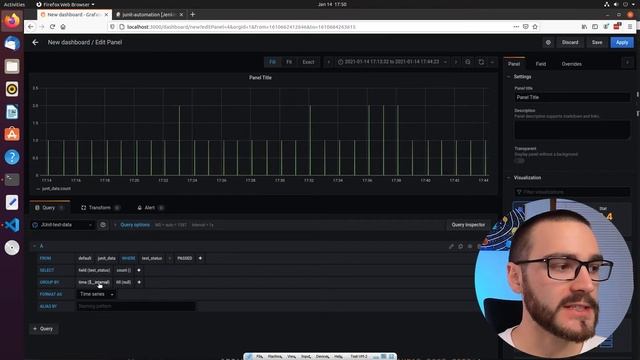Change the test_status WHERE tag key
Viewport: 640px width, 360px height.
(x=152, y=258)
